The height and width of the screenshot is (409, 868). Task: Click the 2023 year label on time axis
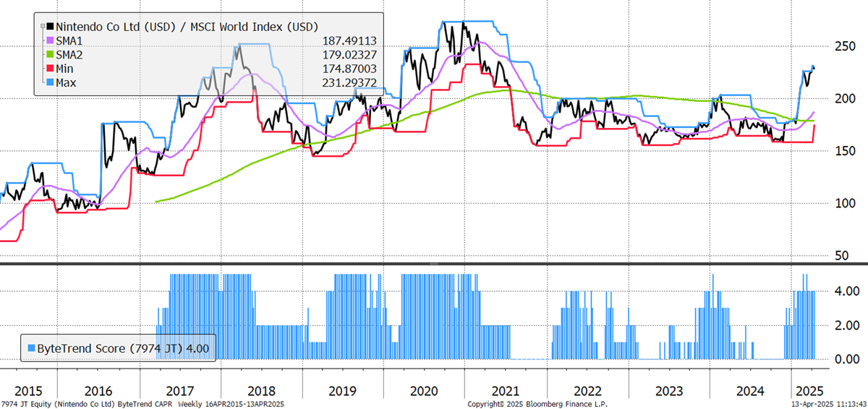(x=668, y=391)
